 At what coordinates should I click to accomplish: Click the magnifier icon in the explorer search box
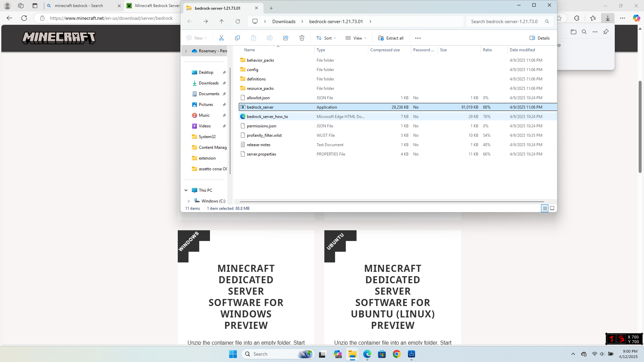click(547, 21)
